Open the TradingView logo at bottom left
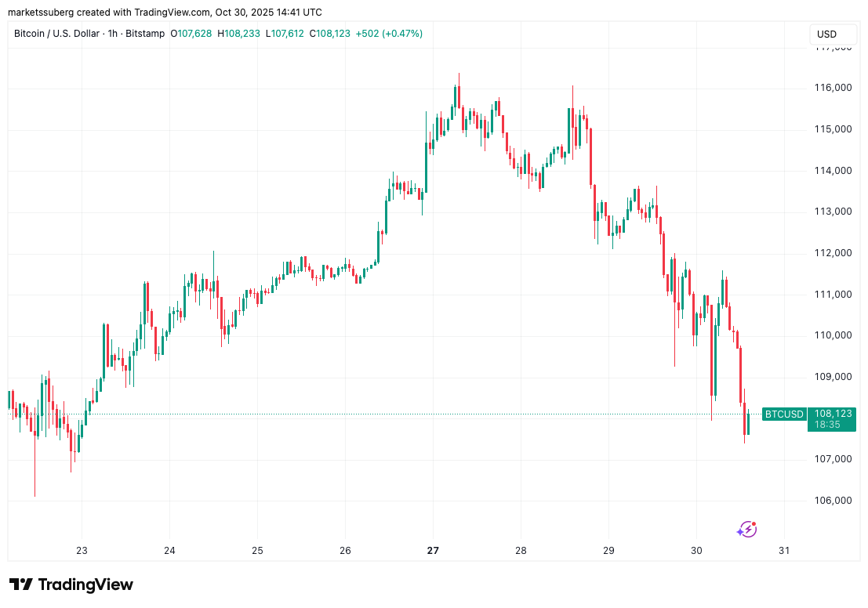Screen dimensions: 868x608 pos(70,584)
